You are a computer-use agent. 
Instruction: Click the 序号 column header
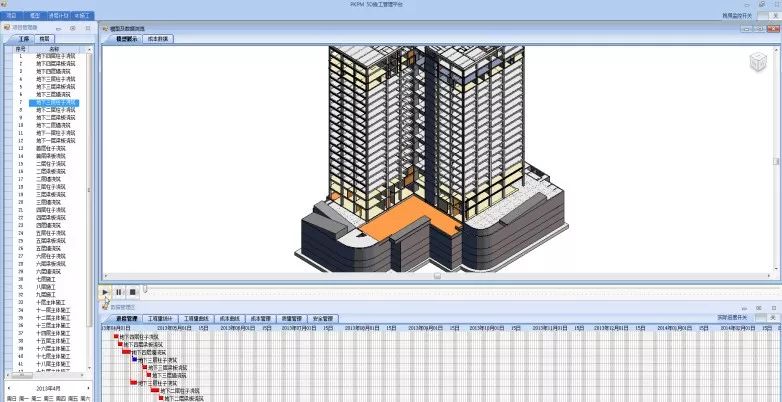point(20,49)
